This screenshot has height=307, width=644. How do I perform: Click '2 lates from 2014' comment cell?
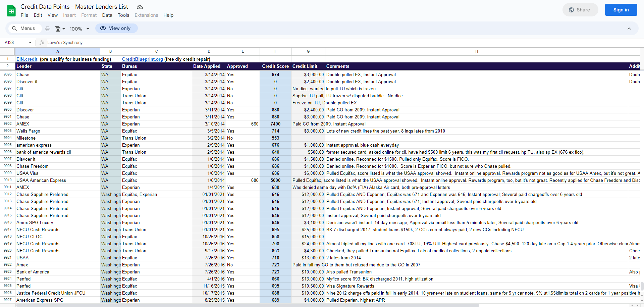point(477,258)
